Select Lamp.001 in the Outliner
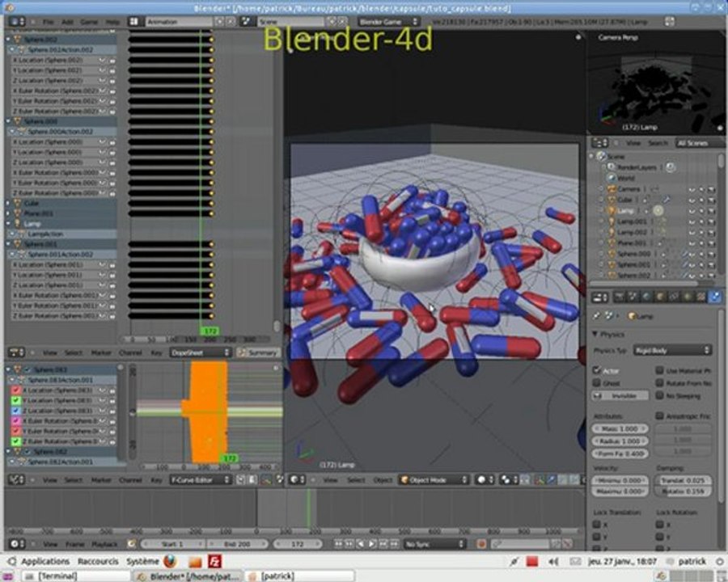728x582 pixels. coord(632,221)
